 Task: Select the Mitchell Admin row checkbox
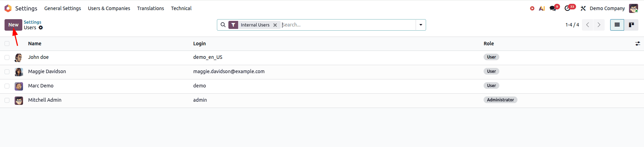(7, 100)
